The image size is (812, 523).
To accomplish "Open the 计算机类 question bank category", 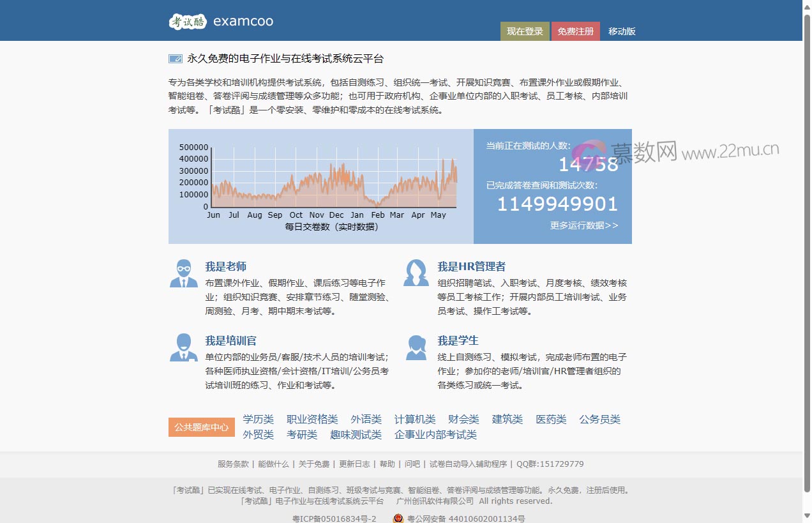I will tap(414, 419).
